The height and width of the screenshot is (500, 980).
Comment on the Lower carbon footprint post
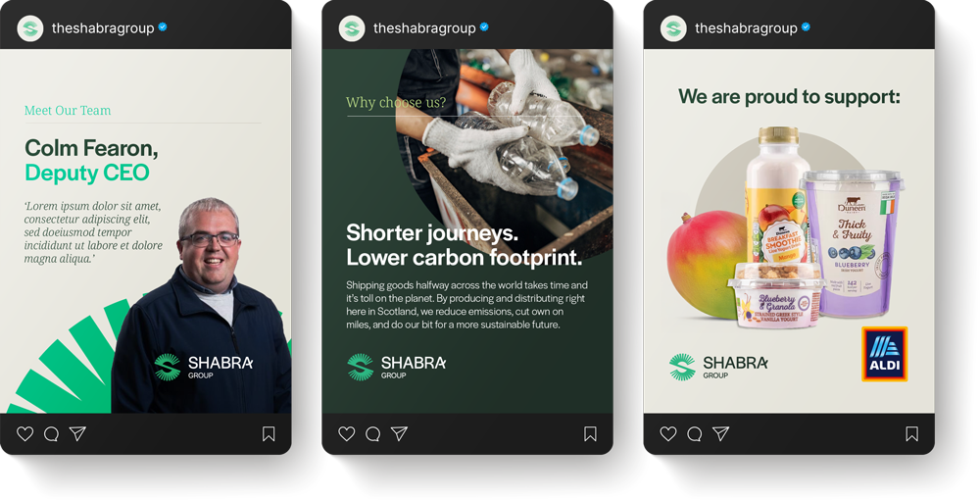point(373,433)
